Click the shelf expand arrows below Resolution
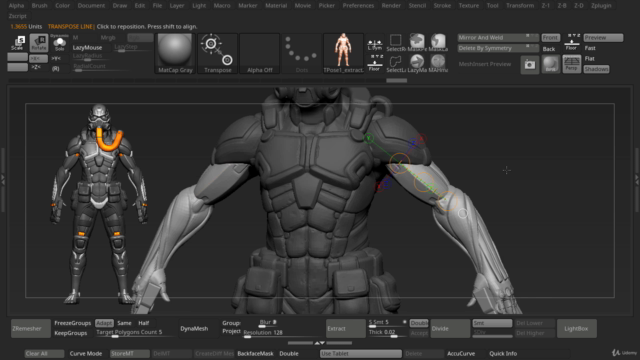Image resolution: width=640 pixels, height=360 pixels. pos(320,343)
